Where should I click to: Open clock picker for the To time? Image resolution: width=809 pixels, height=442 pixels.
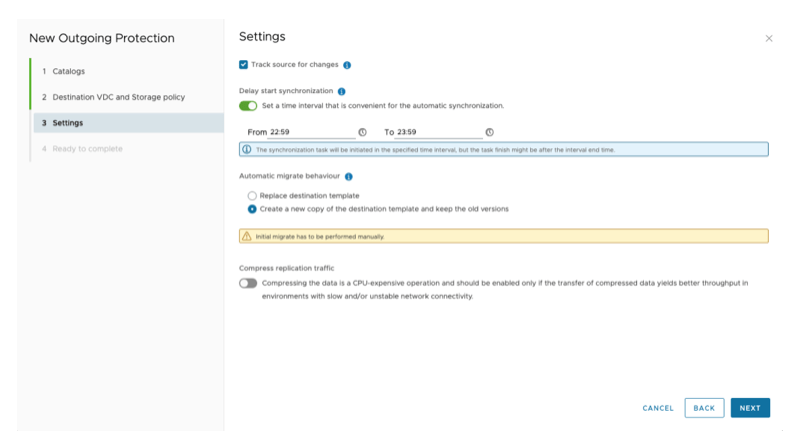click(489, 132)
